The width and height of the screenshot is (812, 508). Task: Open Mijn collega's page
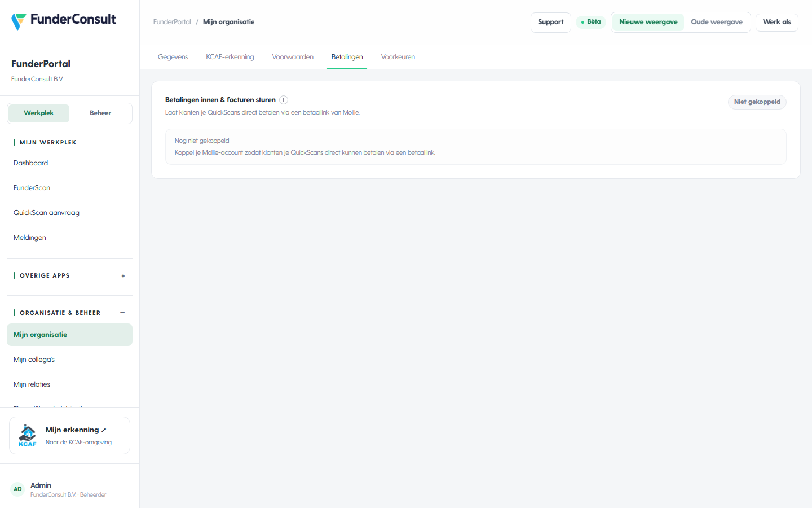tap(69, 360)
